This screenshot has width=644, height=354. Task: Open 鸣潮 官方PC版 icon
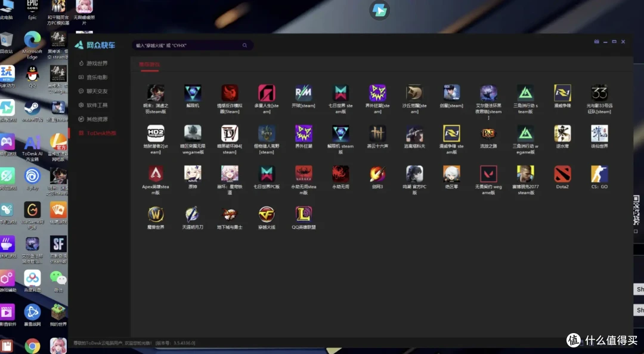[x=414, y=174]
